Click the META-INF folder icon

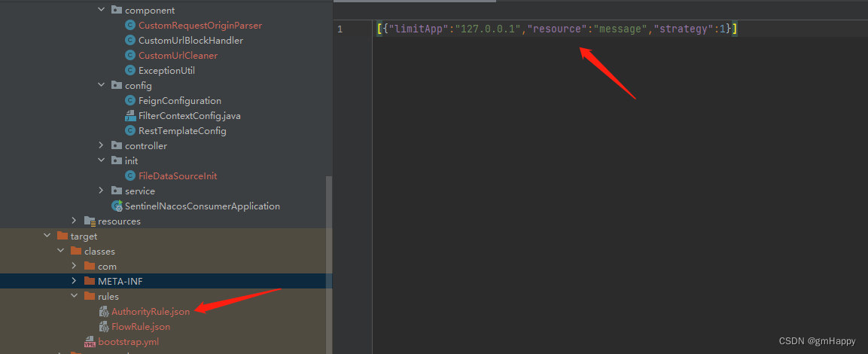90,282
